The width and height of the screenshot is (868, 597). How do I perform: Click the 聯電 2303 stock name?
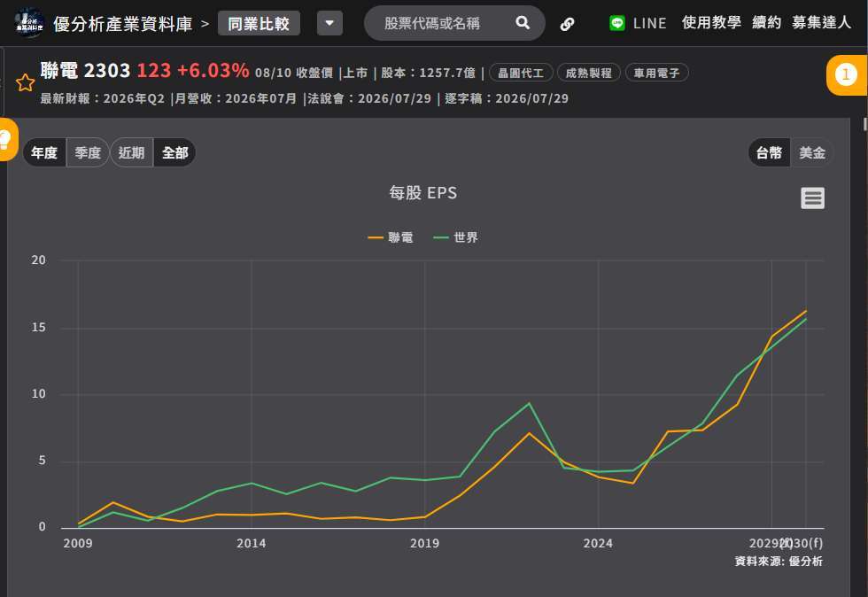click(x=85, y=71)
